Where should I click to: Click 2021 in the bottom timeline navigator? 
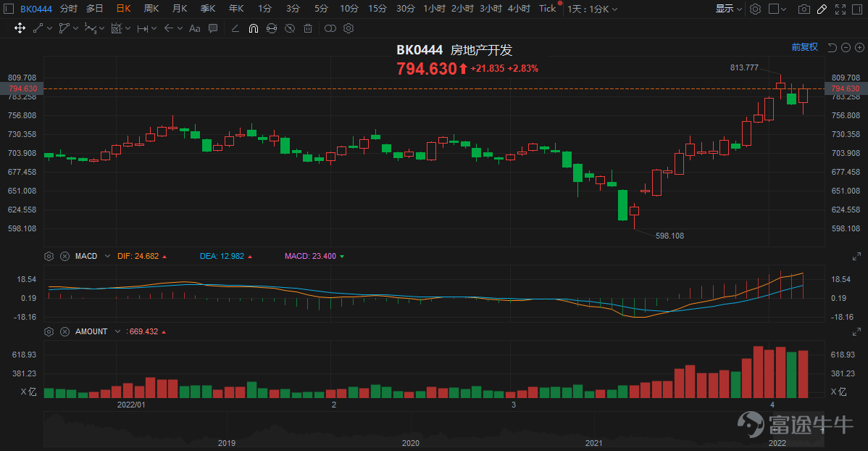click(593, 443)
